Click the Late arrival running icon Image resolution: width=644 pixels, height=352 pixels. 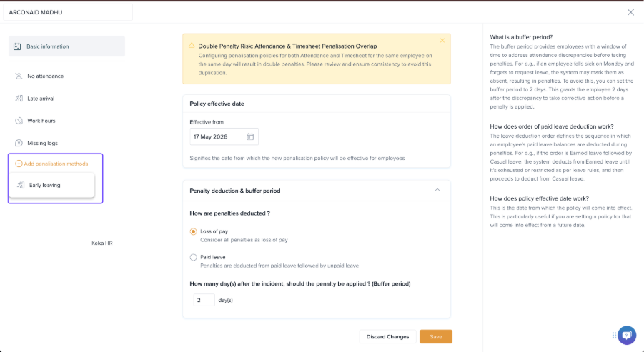tap(19, 99)
